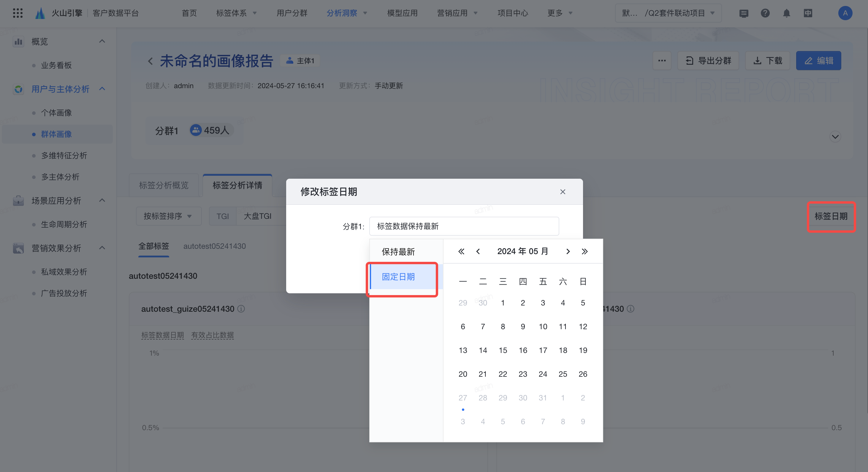Click the 场景应用分析 briefcase icon
The height and width of the screenshot is (472, 868).
[x=18, y=201]
